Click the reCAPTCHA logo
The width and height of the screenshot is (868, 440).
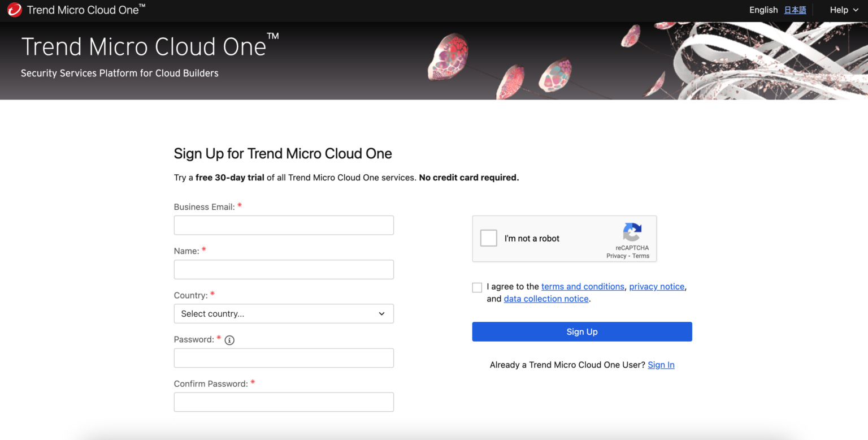coord(632,232)
